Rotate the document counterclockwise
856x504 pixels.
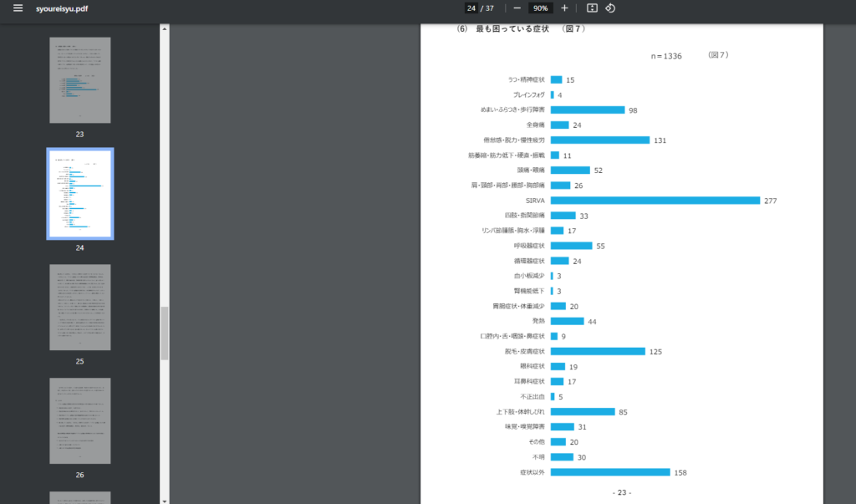tap(610, 8)
